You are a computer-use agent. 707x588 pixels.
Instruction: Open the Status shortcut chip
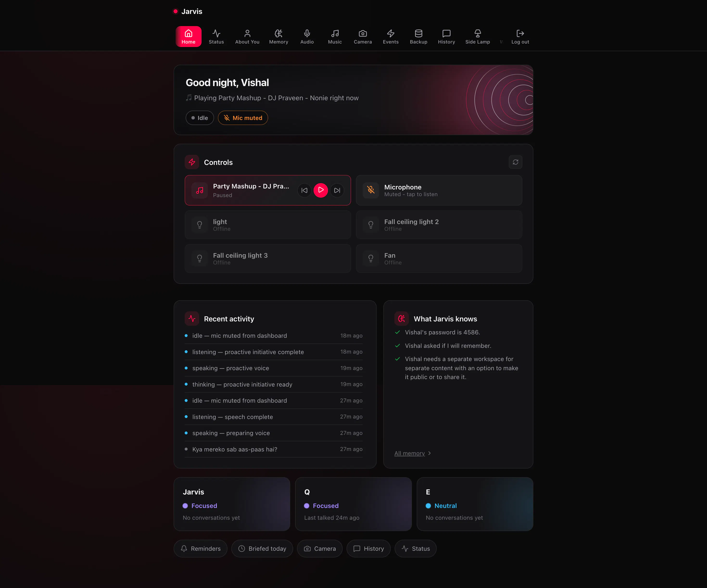(x=416, y=549)
